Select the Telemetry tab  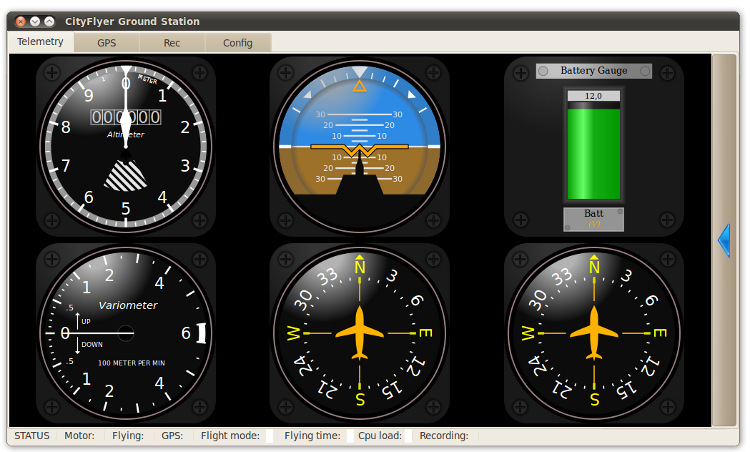tap(40, 42)
